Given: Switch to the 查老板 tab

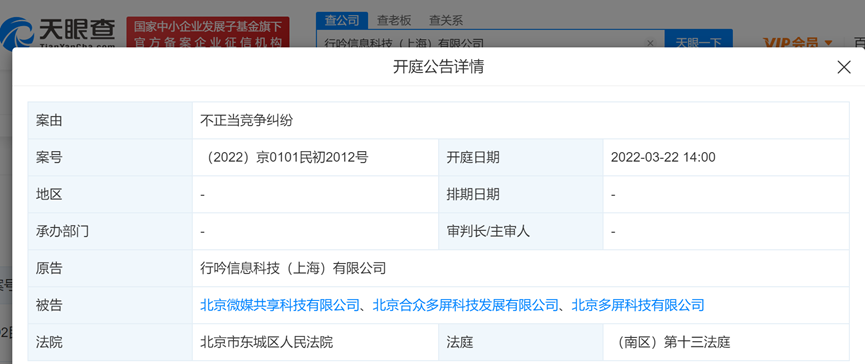Looking at the screenshot, I should tap(394, 21).
